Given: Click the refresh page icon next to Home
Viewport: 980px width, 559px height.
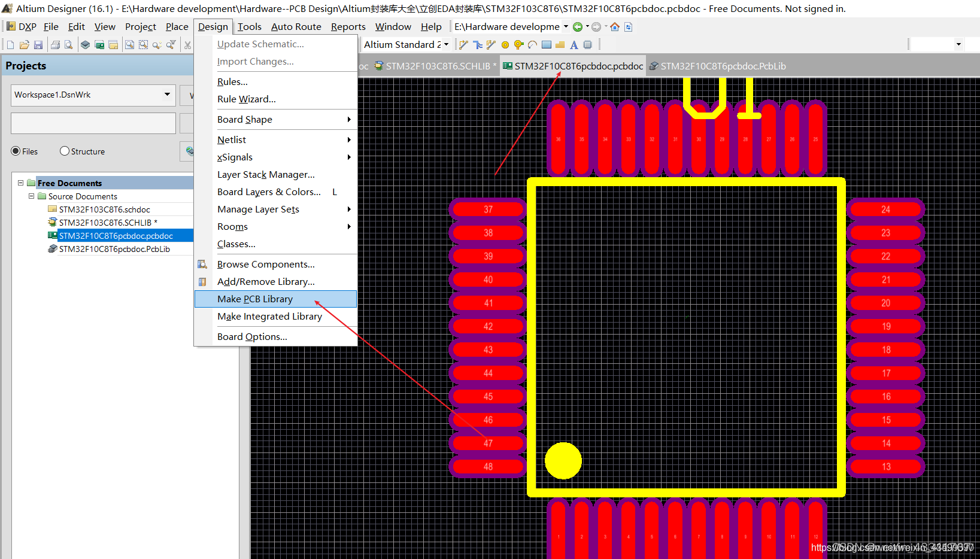Looking at the screenshot, I should point(628,27).
